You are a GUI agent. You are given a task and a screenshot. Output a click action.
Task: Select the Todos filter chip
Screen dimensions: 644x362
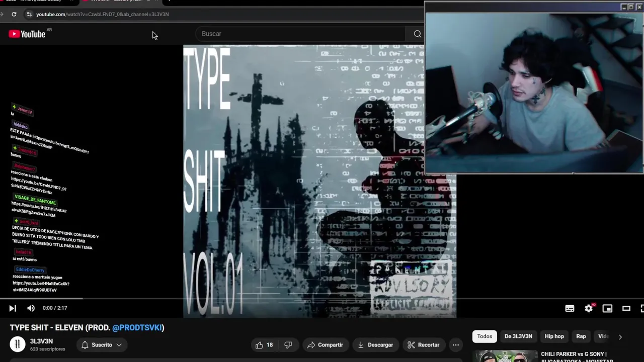[x=485, y=336]
